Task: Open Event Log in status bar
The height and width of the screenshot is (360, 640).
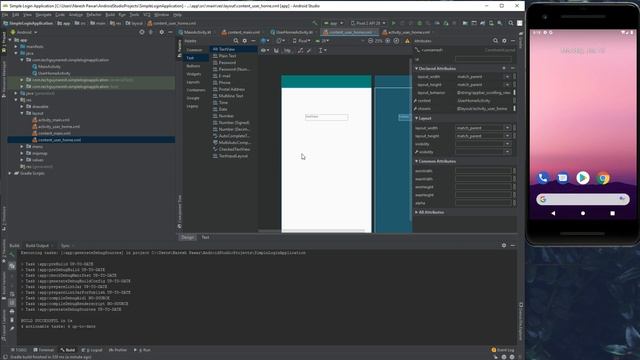Action: tap(503, 350)
